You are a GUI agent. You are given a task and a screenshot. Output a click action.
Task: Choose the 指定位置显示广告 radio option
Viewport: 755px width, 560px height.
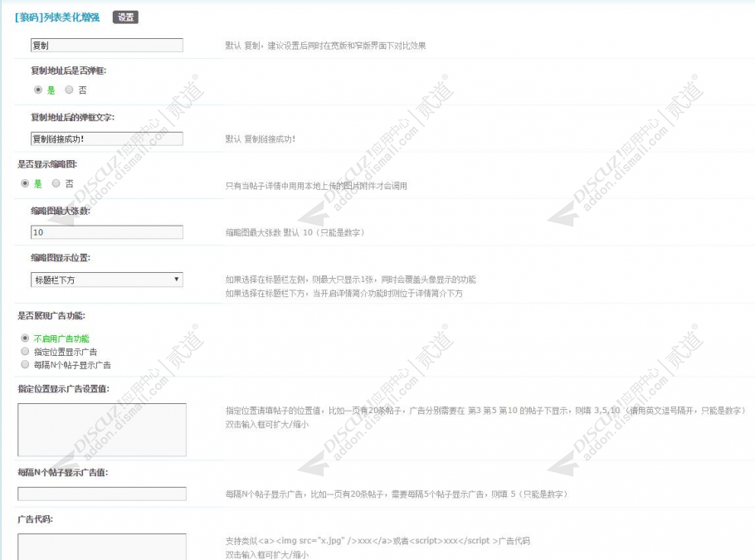25,352
